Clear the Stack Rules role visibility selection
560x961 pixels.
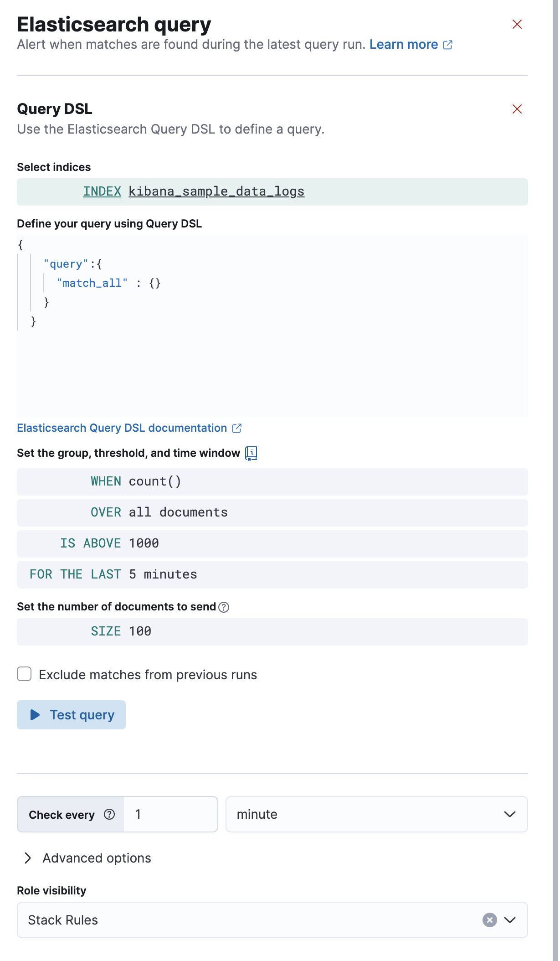click(x=489, y=920)
